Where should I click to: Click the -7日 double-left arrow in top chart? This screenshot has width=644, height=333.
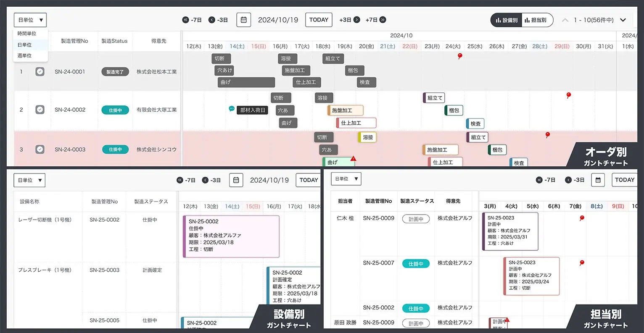[185, 20]
